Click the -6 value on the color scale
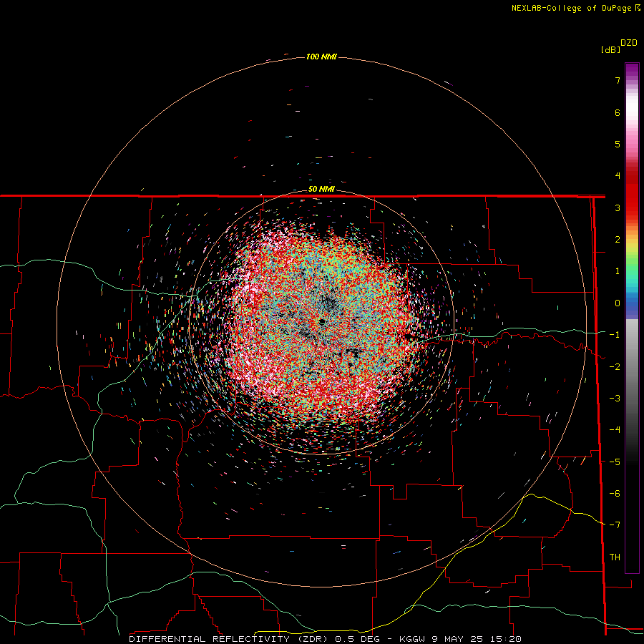Screen dimensions: 644x644 coord(615,494)
